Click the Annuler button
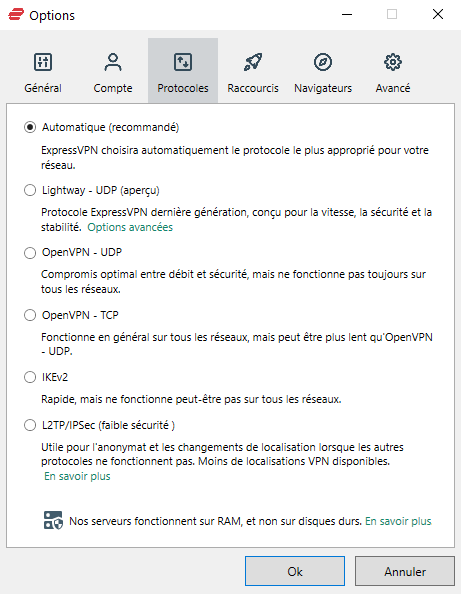Image resolution: width=461 pixels, height=594 pixels. click(x=405, y=571)
